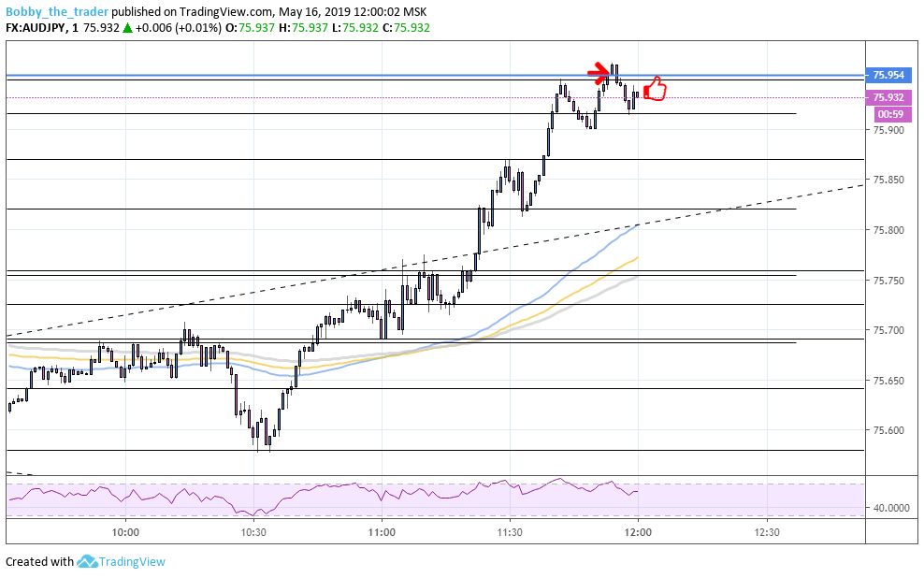The height and width of the screenshot is (578, 924).
Task: Select the 75.750 price axis value
Action: [888, 280]
